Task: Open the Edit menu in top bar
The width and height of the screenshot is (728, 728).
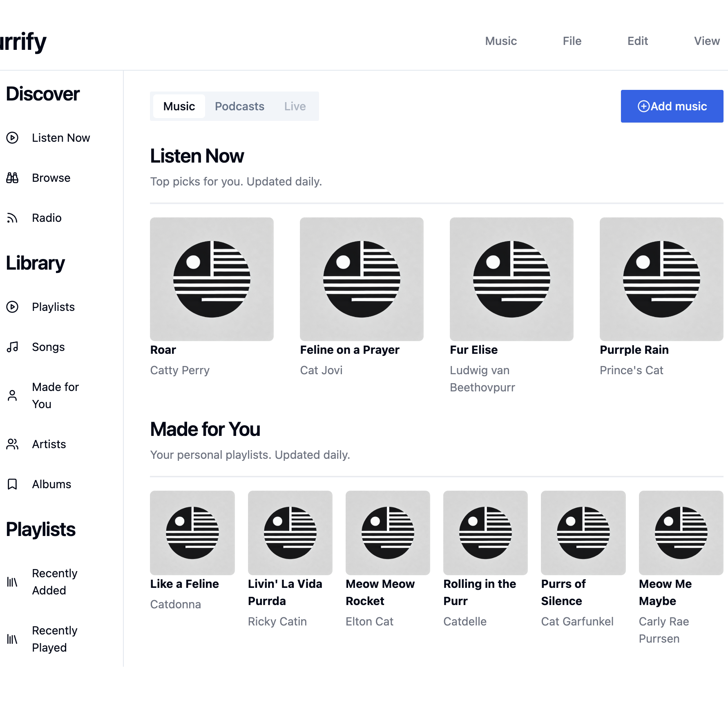Action: tap(637, 41)
